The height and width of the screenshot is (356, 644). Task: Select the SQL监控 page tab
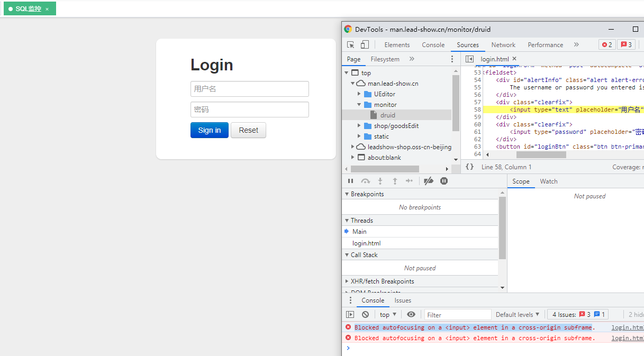(x=30, y=9)
